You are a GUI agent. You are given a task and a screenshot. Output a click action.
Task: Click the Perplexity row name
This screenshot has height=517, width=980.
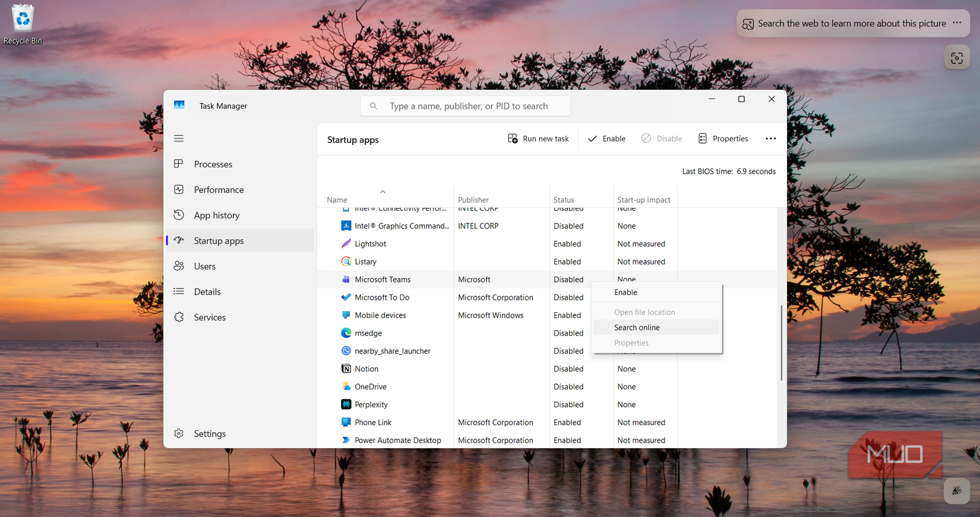371,404
